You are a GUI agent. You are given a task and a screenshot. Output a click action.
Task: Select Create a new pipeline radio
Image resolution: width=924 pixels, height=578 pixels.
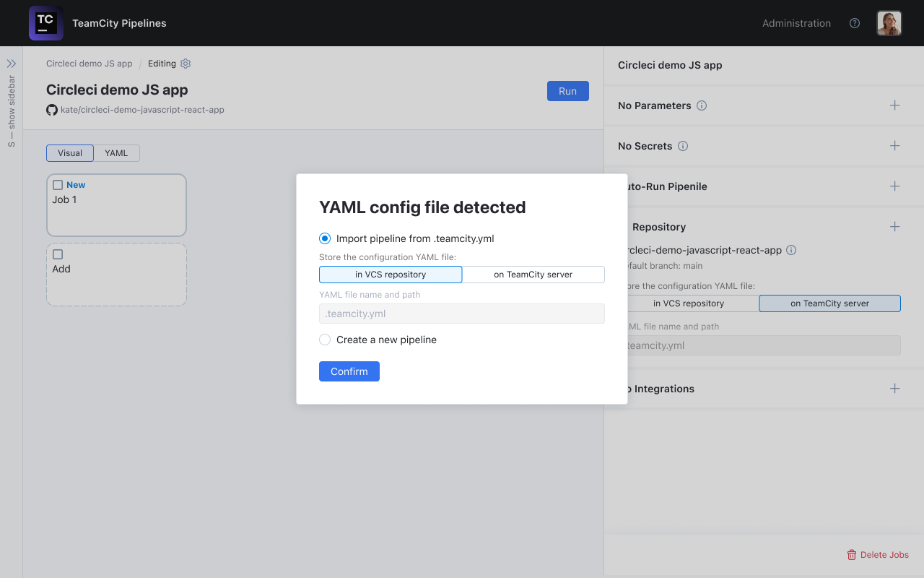[325, 340]
